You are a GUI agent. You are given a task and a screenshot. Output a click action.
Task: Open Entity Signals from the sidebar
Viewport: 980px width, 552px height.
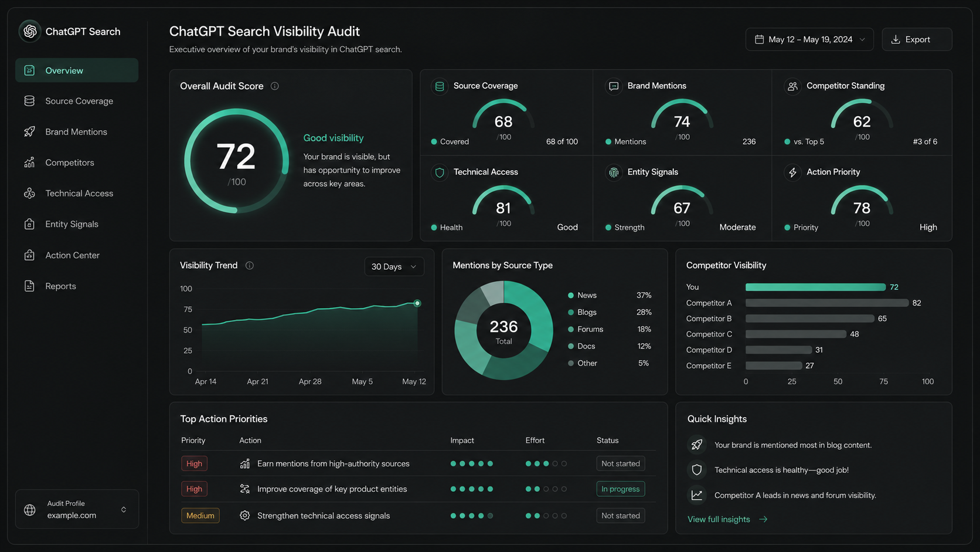point(77,224)
